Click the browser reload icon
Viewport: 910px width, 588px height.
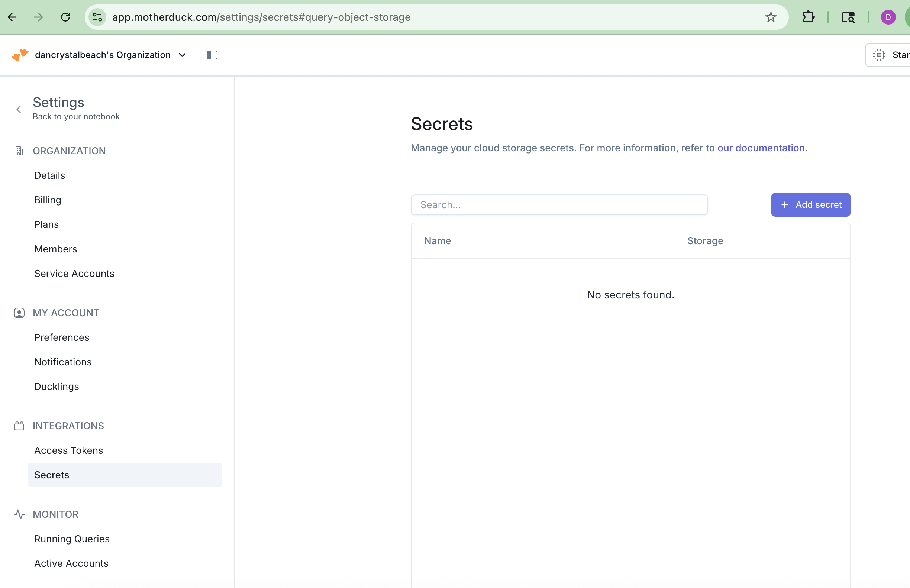coord(65,17)
